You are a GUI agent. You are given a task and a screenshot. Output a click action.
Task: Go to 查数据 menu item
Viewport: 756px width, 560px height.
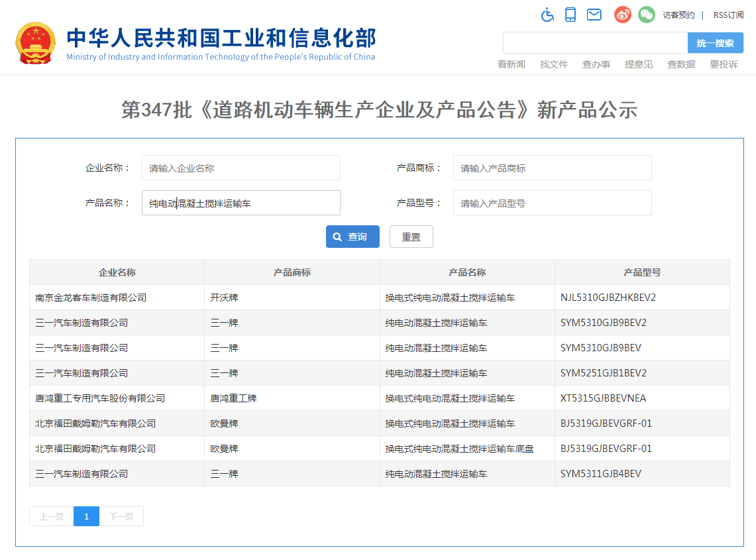tap(680, 64)
